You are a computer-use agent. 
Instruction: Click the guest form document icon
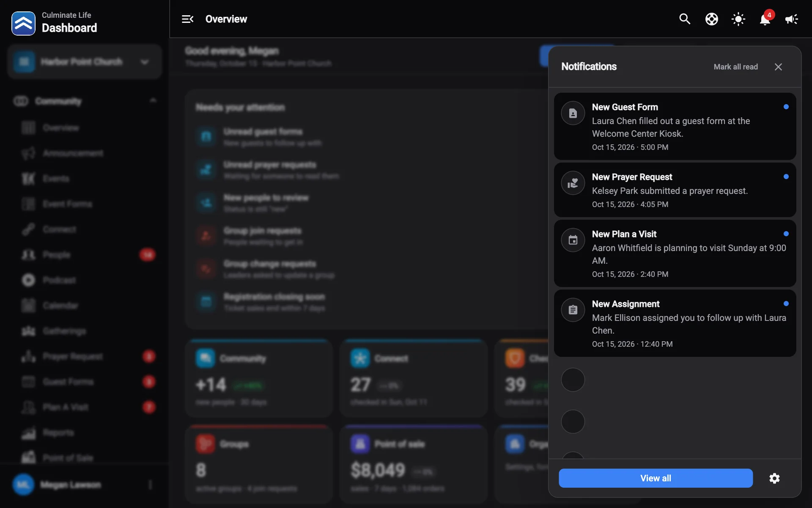click(x=573, y=113)
